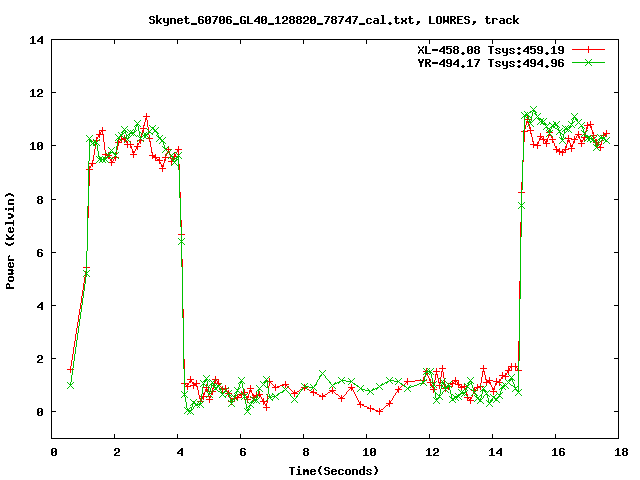Click the Time(Seconds) axis label

[x=334, y=471]
